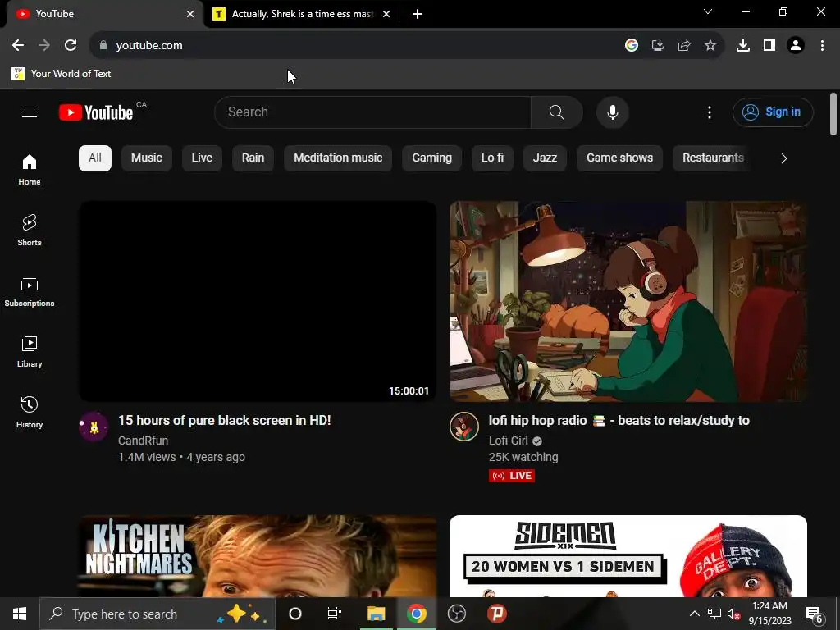Click the YouTube search field
This screenshot has width=840, height=630.
(x=373, y=112)
